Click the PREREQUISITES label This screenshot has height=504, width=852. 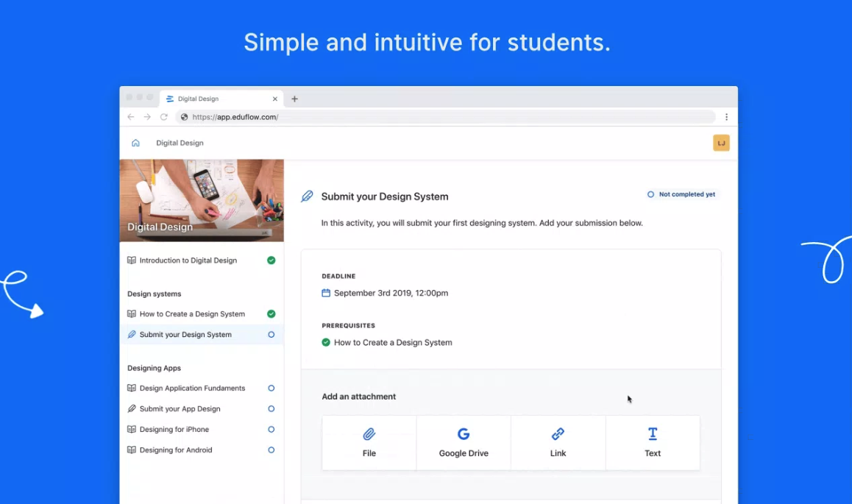click(348, 326)
